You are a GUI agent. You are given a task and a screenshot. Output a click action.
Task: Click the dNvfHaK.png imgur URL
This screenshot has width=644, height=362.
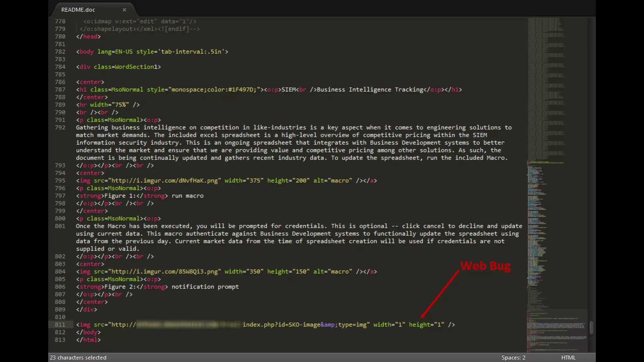[164, 181]
